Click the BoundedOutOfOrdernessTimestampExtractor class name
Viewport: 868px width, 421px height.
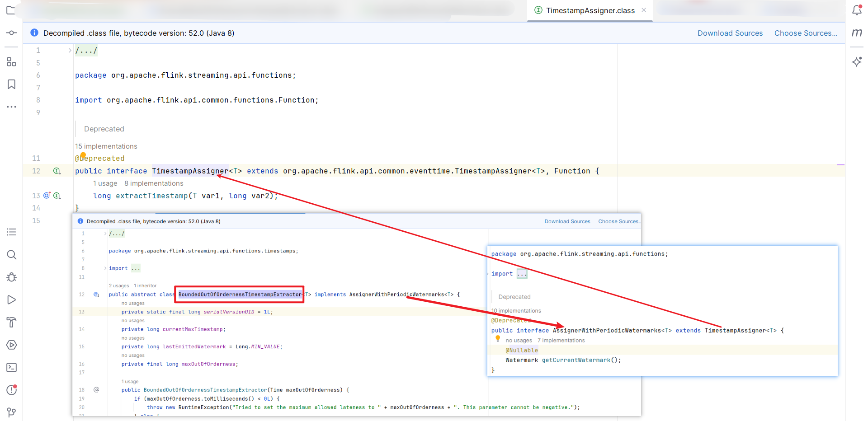click(x=240, y=295)
